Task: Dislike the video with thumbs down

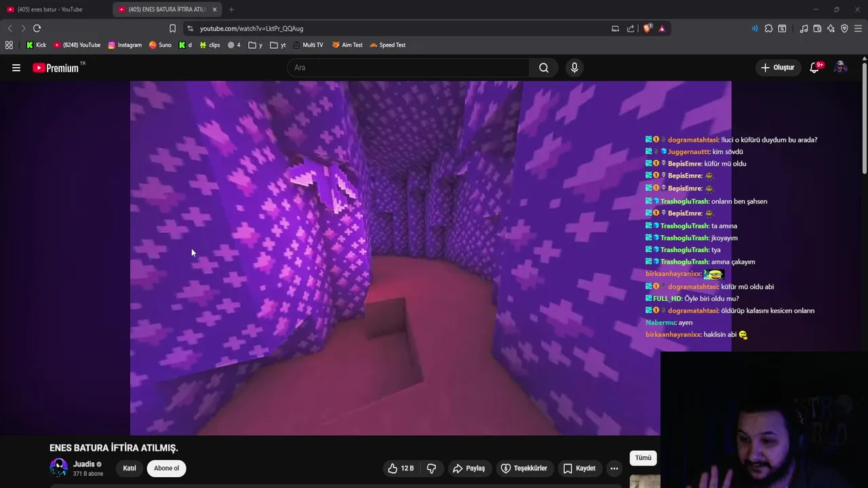Action: 431,468
